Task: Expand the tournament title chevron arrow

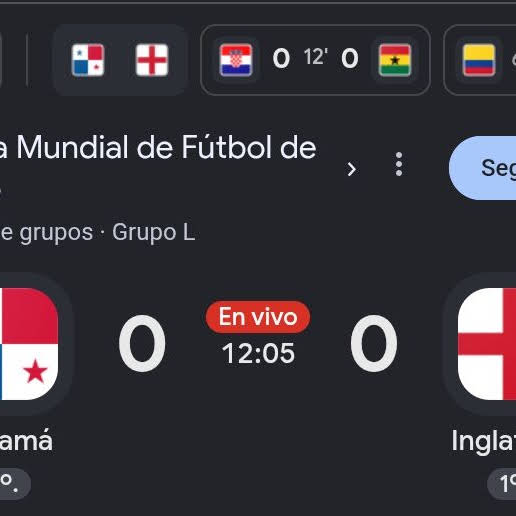Action: (351, 169)
